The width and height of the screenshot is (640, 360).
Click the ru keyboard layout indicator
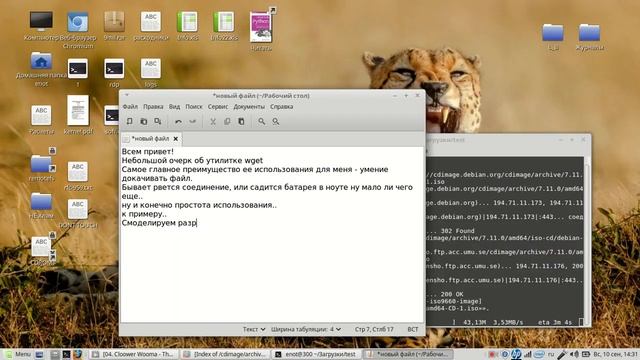551,354
